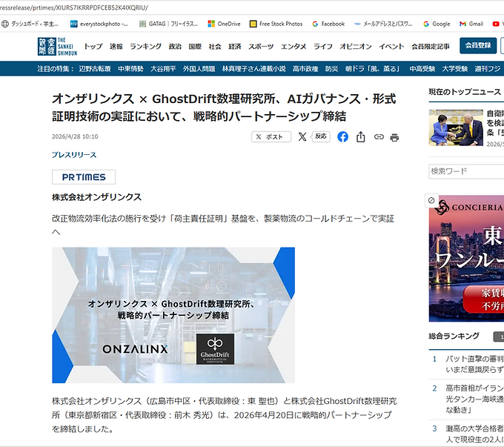Click the プレスリリース category link

pyautogui.click(x=74, y=155)
